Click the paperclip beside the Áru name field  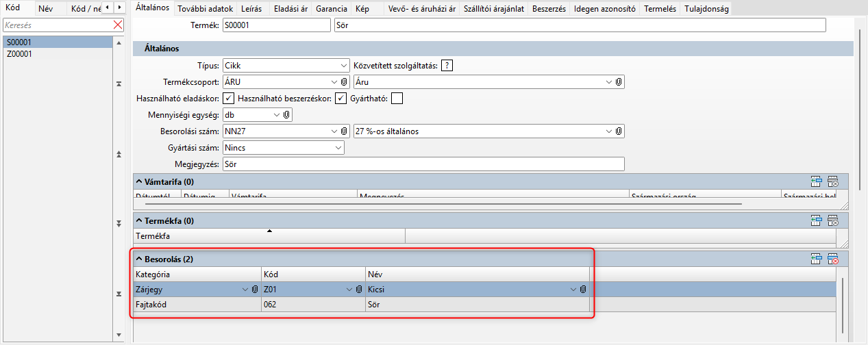click(x=618, y=81)
